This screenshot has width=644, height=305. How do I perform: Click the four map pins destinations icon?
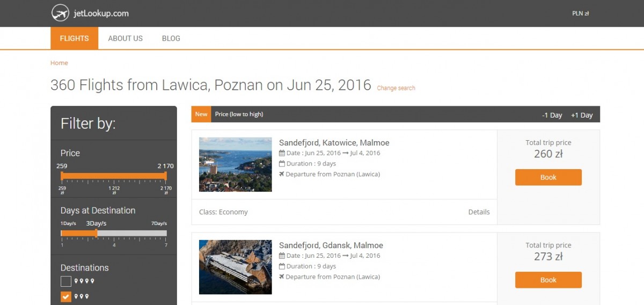click(84, 281)
